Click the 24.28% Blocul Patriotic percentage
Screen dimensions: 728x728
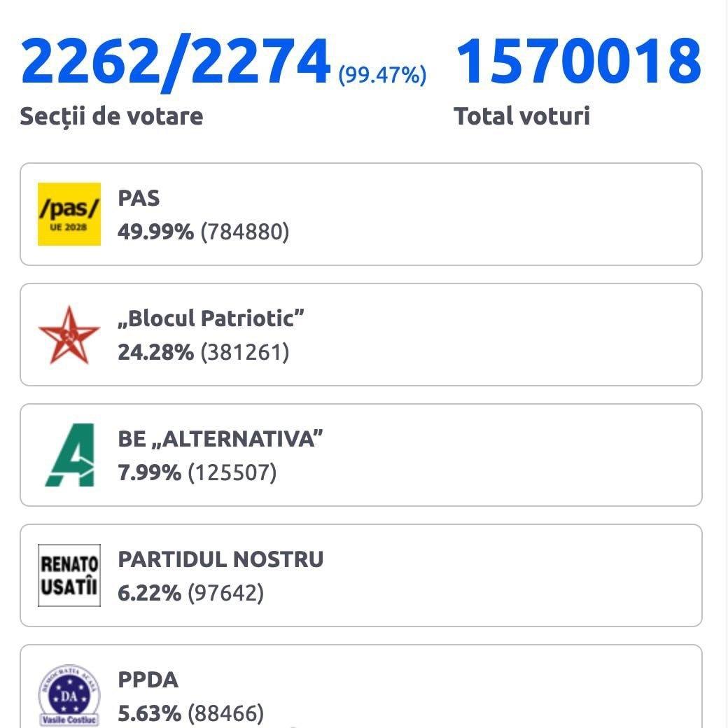click(x=155, y=352)
